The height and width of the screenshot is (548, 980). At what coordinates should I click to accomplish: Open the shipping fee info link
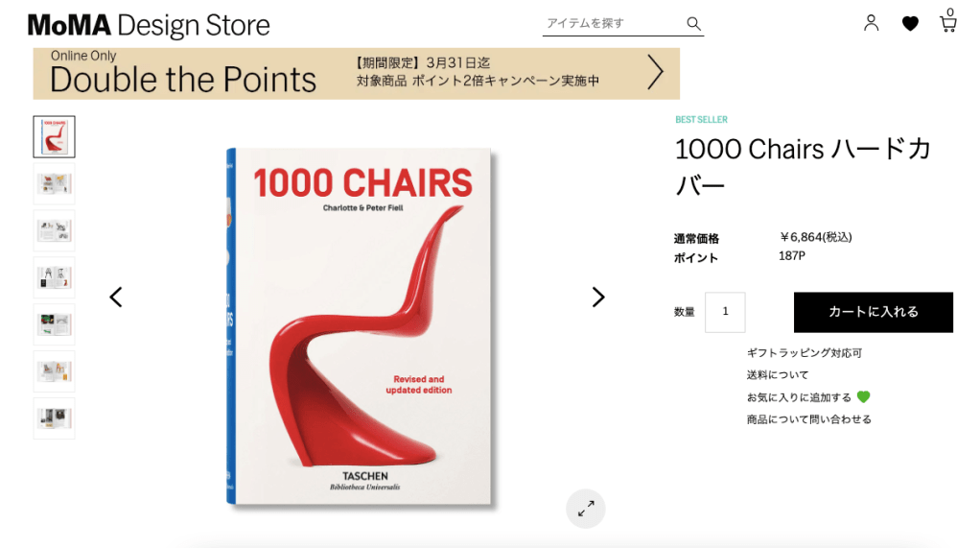pyautogui.click(x=777, y=374)
